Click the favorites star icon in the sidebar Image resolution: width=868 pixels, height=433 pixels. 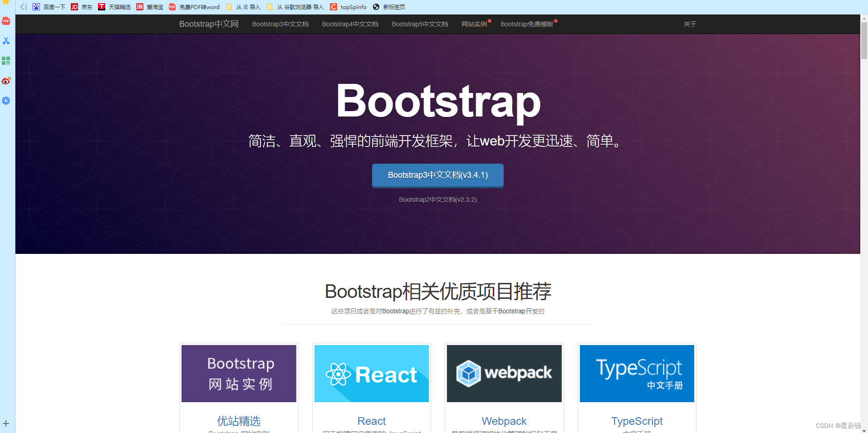(6, 2)
